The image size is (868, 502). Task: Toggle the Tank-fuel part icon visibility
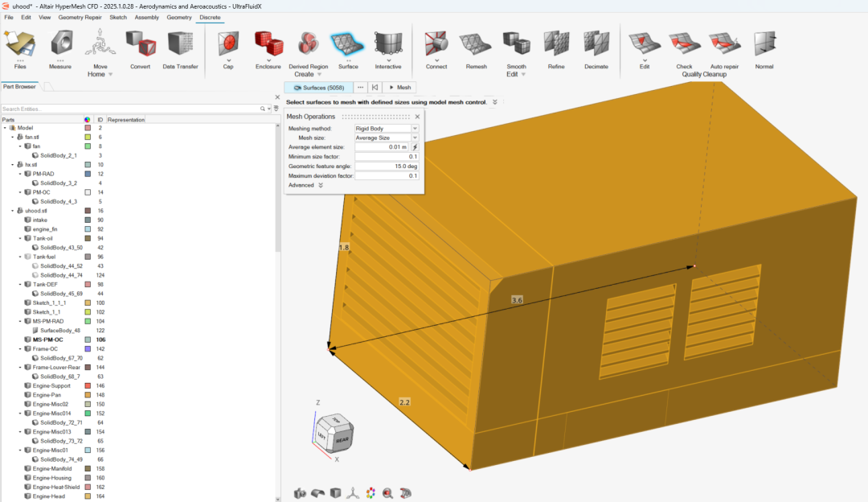pyautogui.click(x=27, y=257)
